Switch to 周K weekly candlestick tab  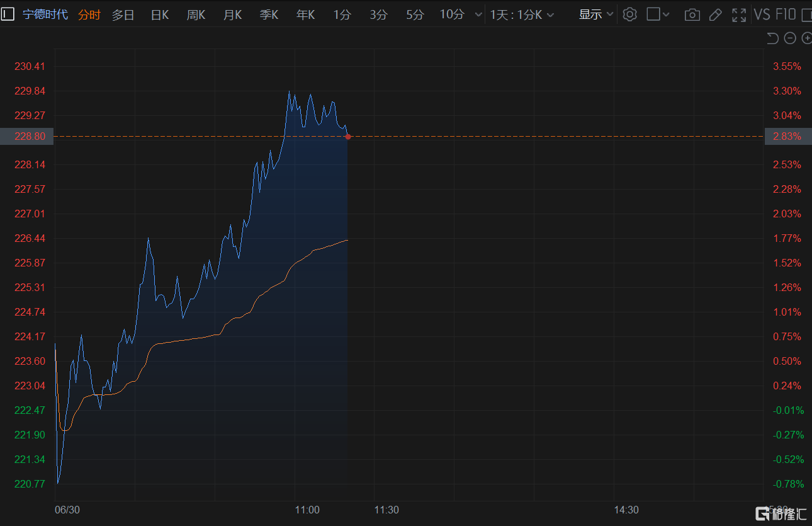tap(196, 14)
